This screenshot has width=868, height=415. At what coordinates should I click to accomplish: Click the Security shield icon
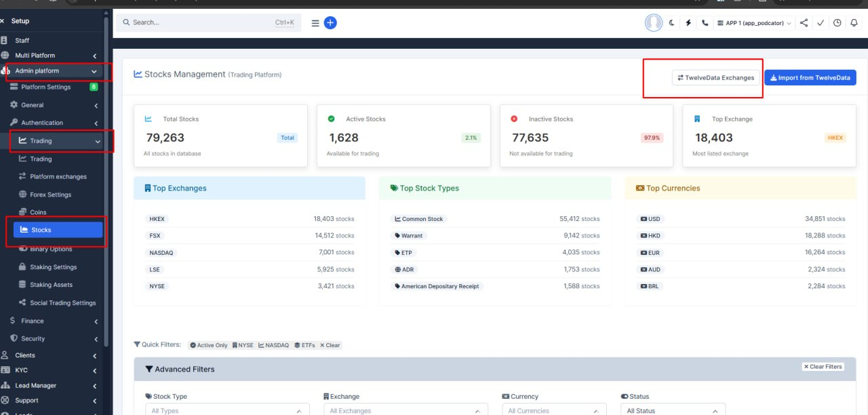14,338
